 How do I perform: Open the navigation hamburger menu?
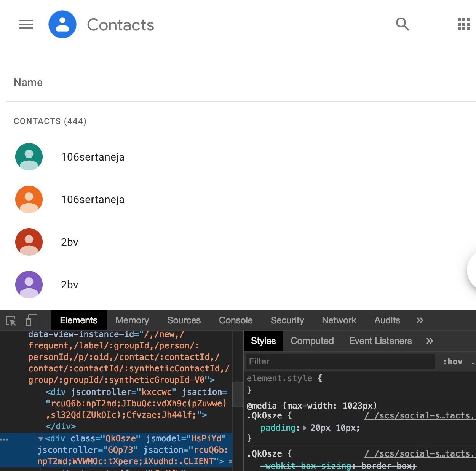point(26,24)
